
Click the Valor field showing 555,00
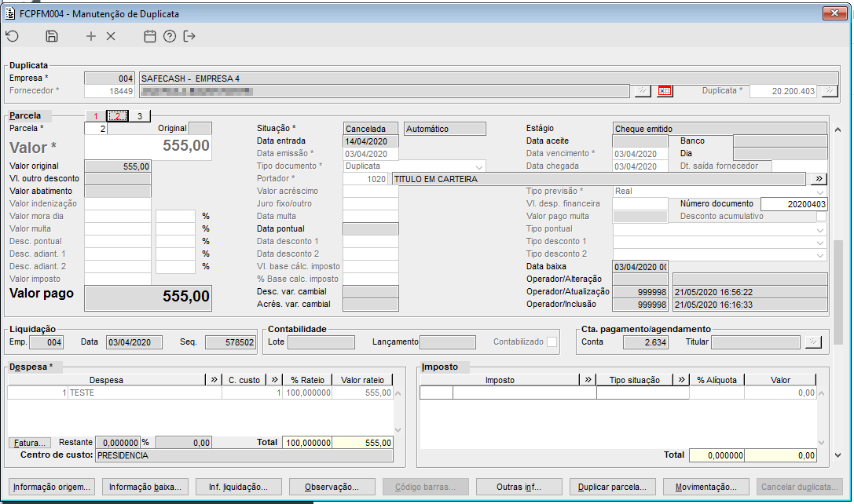coord(148,148)
